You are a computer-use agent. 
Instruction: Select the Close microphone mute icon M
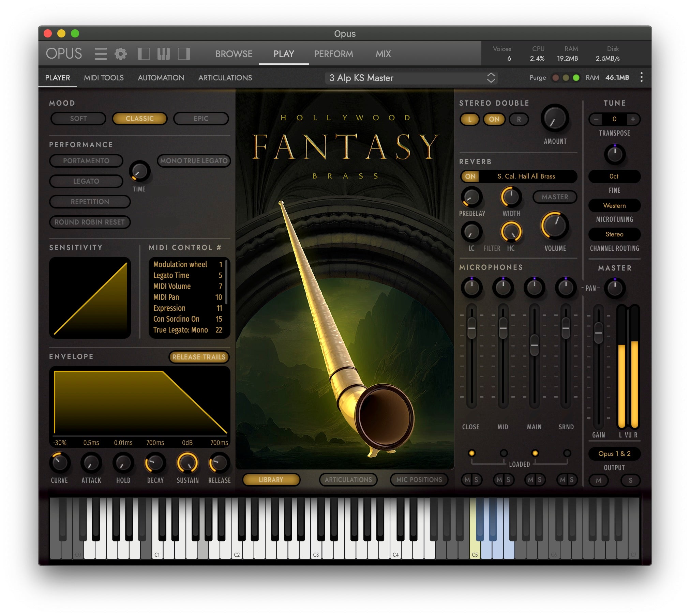coord(467,480)
